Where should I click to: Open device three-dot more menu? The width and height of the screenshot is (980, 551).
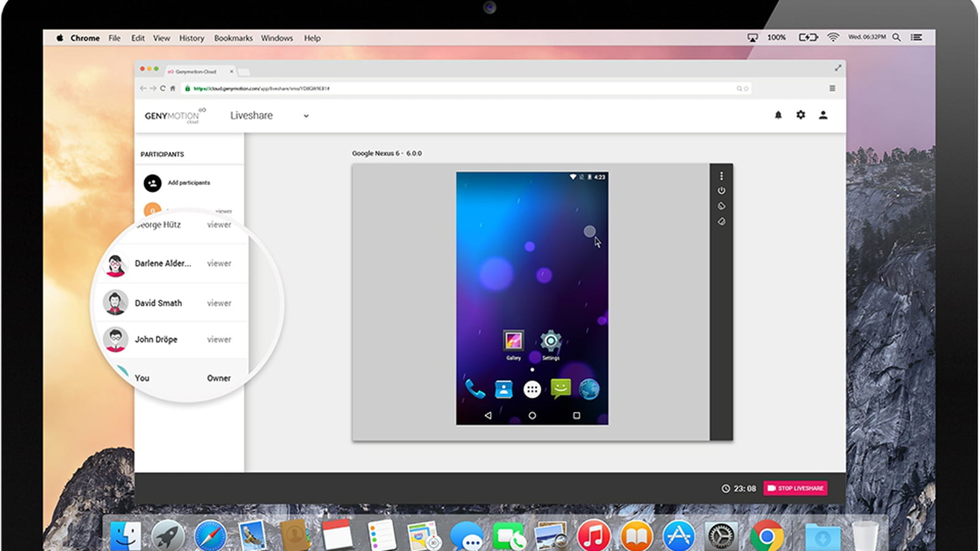point(722,176)
